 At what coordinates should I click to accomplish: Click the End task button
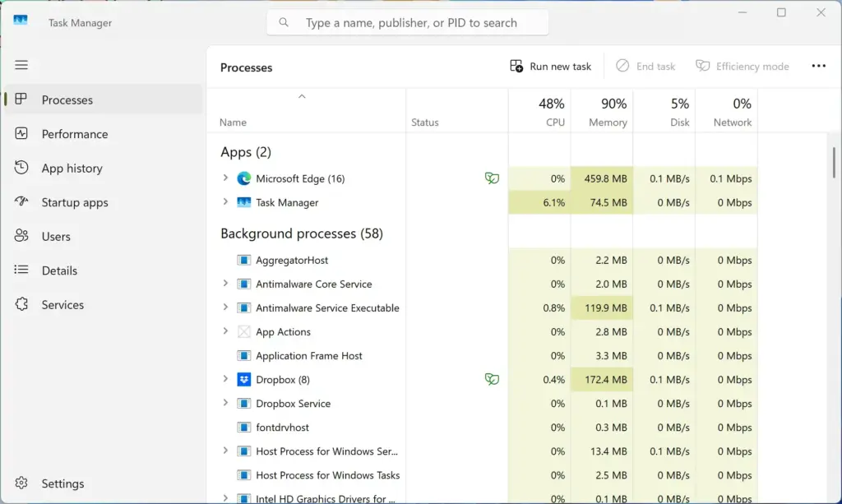[x=645, y=66]
